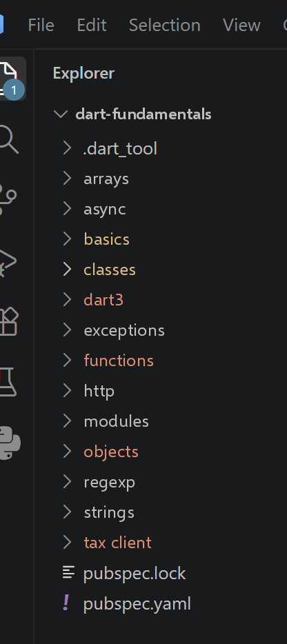This screenshot has width=287, height=644.
Task: Open the File menu
Action: pyautogui.click(x=41, y=26)
